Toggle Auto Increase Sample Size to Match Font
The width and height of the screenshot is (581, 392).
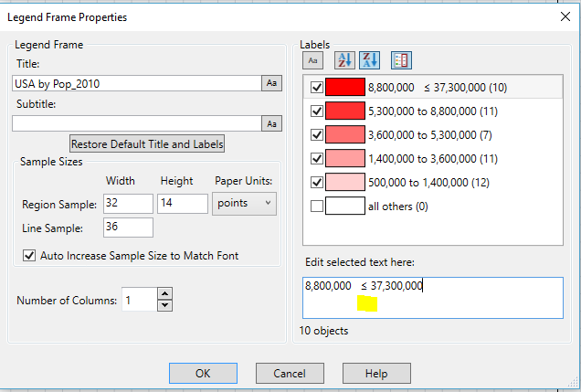point(28,256)
